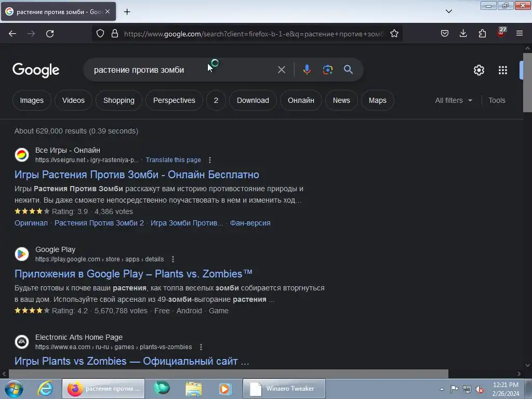The height and width of the screenshot is (399, 532).
Task: Select the Perspectives filter
Action: click(174, 100)
